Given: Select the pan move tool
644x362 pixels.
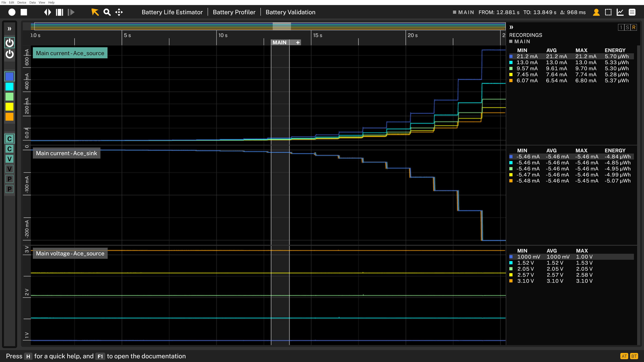Looking at the screenshot, I should (x=119, y=12).
